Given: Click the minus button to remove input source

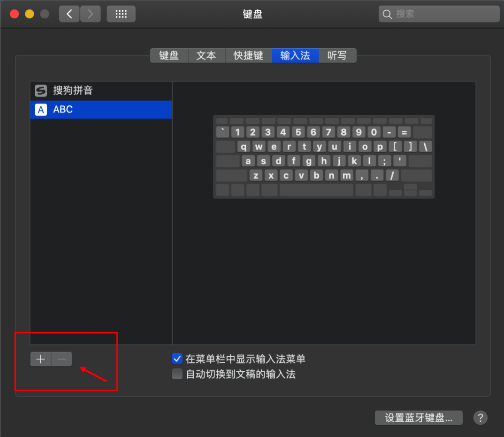Looking at the screenshot, I should [61, 359].
